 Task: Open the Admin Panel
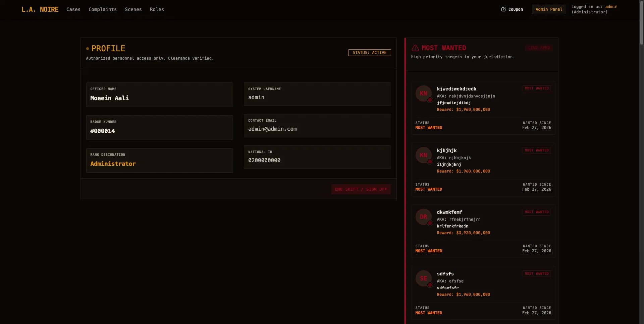tap(549, 9)
